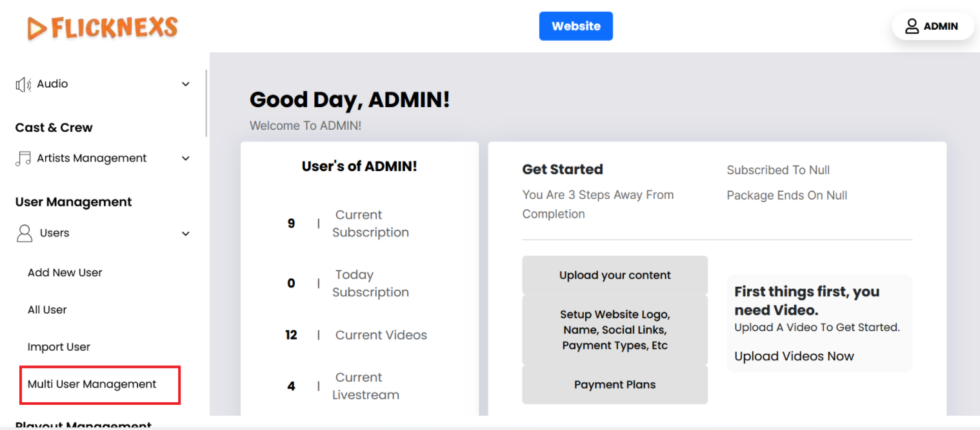
Task: Click Setup Website Logo step button
Action: click(614, 330)
